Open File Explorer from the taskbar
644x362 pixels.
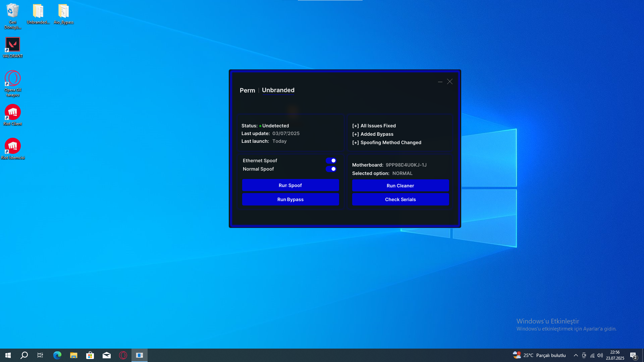point(73,355)
